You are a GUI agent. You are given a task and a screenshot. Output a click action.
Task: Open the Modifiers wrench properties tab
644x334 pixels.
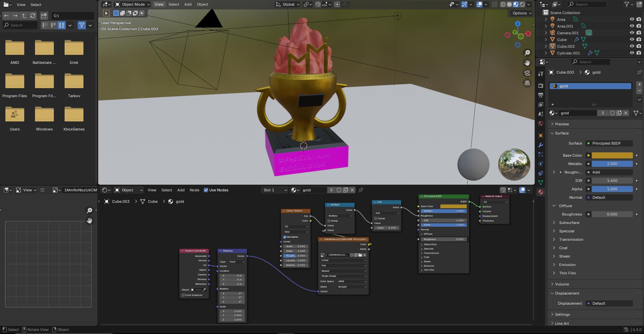click(541, 145)
